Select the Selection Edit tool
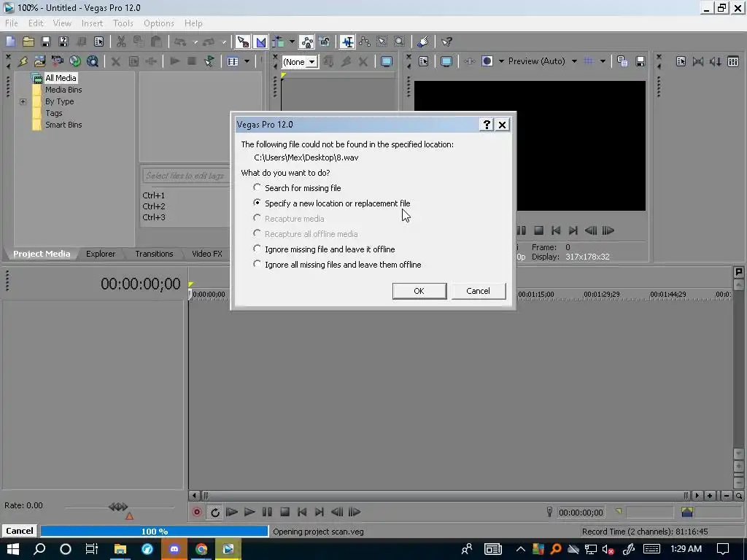 coord(382,42)
